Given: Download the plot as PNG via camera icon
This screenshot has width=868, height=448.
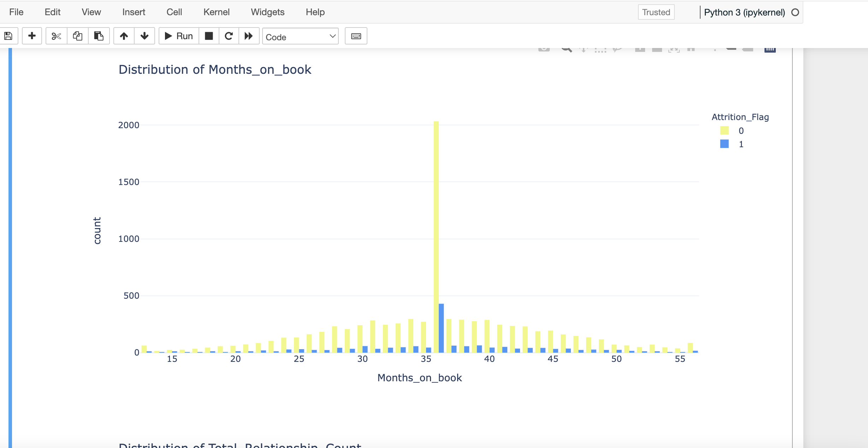Looking at the screenshot, I should [544, 49].
